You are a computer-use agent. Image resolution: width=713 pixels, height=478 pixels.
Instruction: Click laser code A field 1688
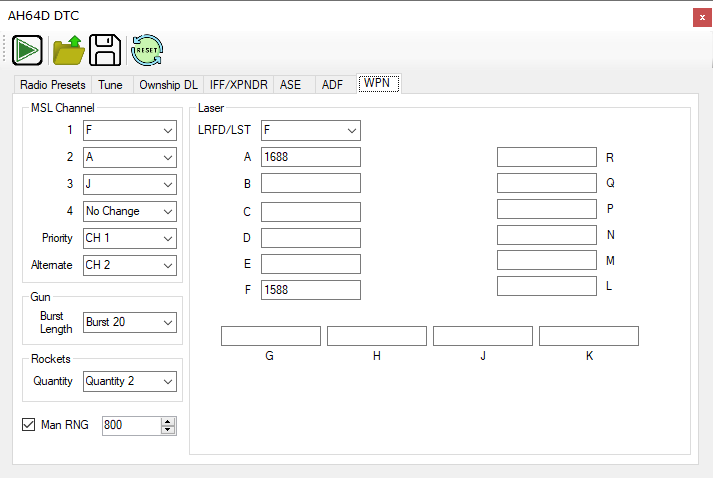(x=311, y=157)
